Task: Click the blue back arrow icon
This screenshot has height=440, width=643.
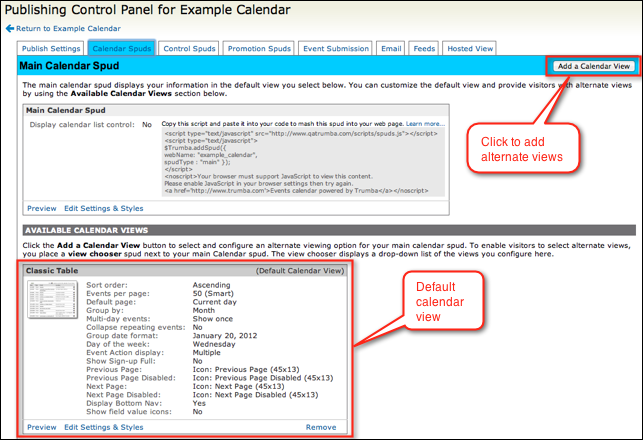Action: click(10, 28)
